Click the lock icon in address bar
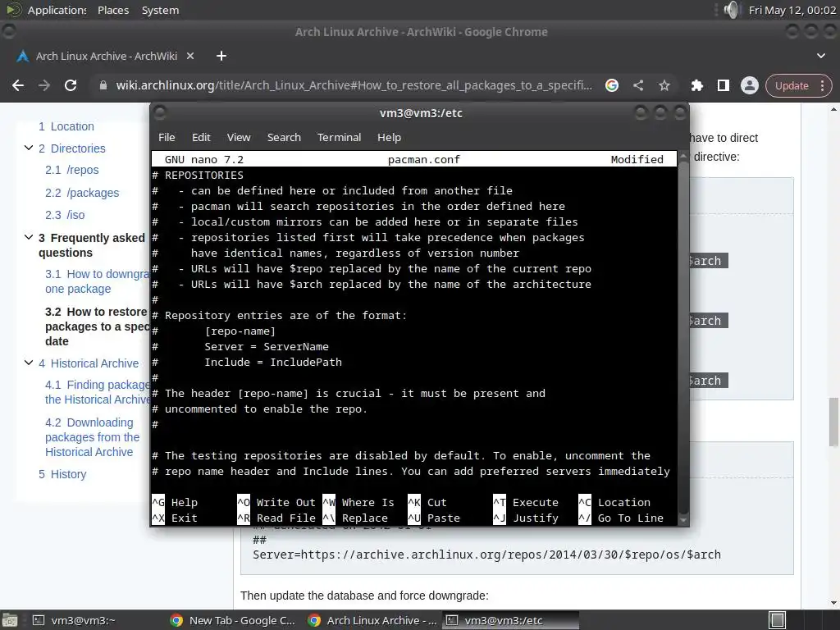 [103, 85]
